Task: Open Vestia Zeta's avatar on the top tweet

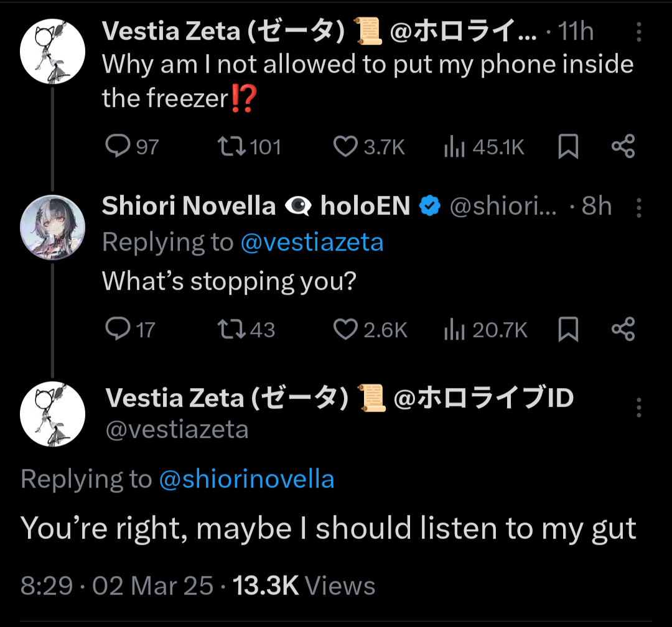Action: (52, 49)
